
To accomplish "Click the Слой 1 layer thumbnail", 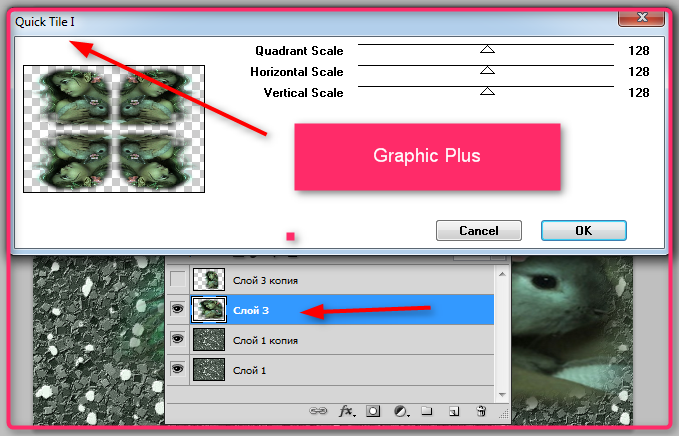I will [x=209, y=369].
